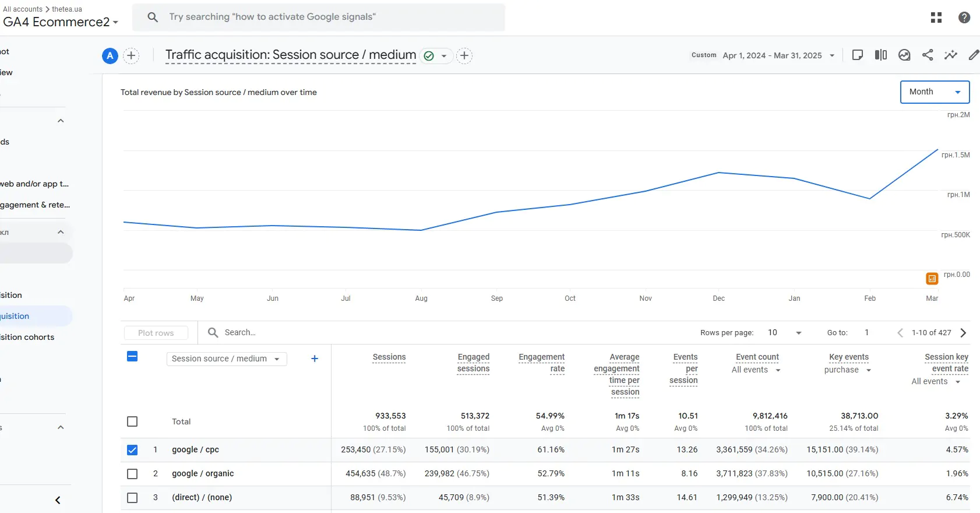
Task: Tick the (direct) / (none) row checkbox
Action: (132, 498)
